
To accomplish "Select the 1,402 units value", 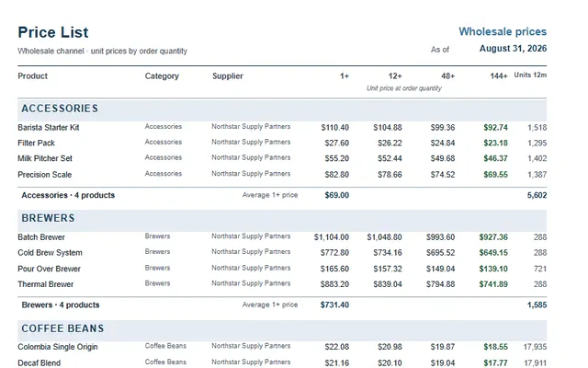I will 537,158.
